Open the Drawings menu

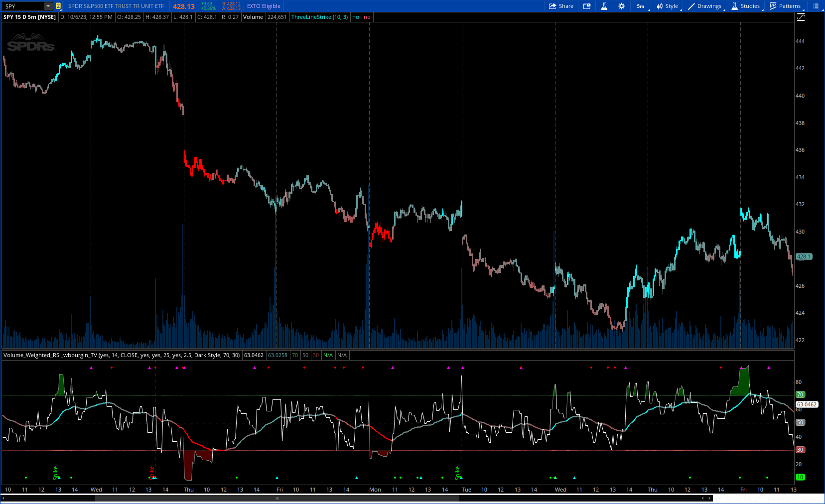pyautogui.click(x=705, y=6)
